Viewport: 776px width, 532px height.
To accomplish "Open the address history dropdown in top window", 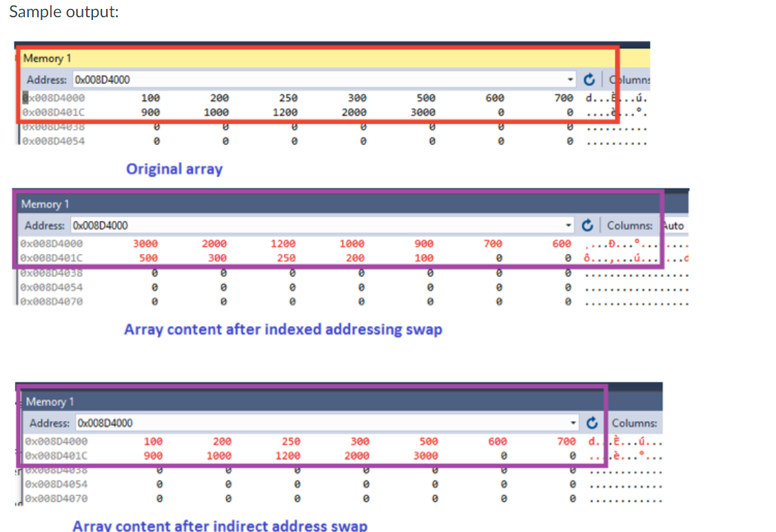I will pos(570,79).
